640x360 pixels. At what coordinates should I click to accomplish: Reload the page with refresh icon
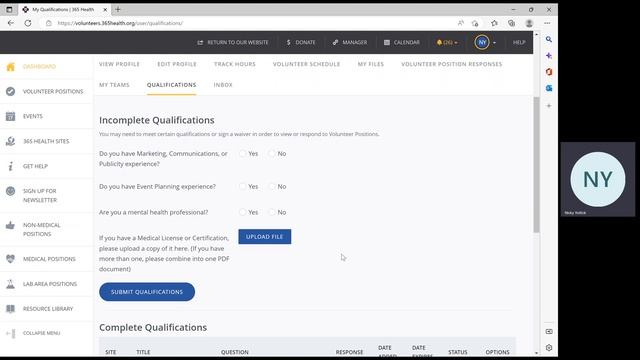coord(28,23)
